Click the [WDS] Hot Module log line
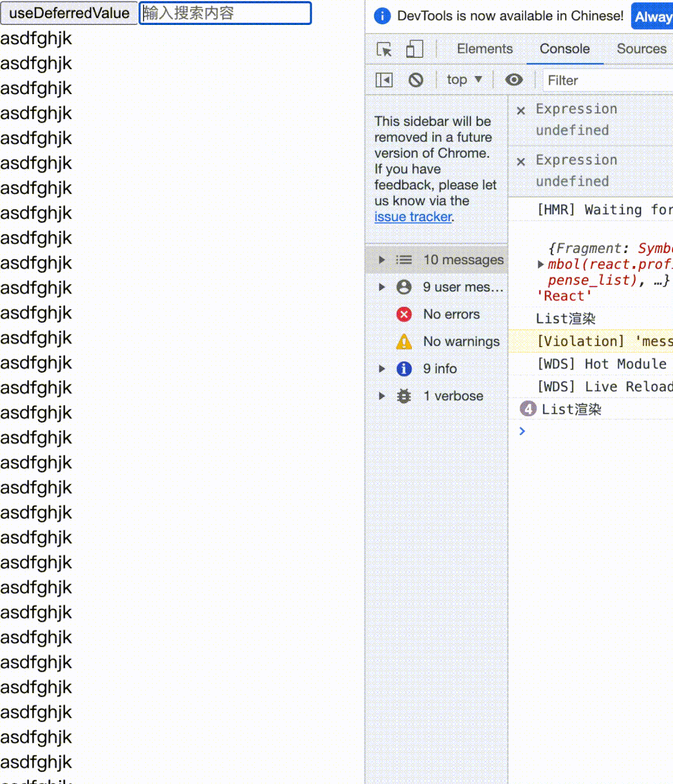The height and width of the screenshot is (784, 673). coord(591,364)
